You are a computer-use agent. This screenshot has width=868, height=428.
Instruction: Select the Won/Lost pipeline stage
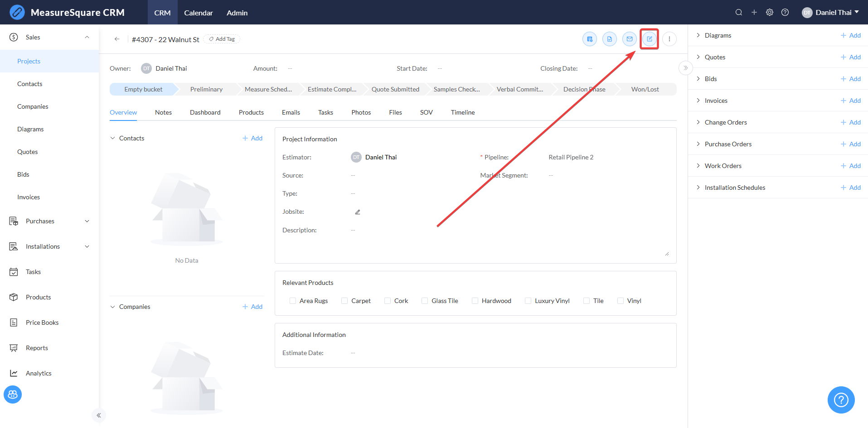click(645, 89)
